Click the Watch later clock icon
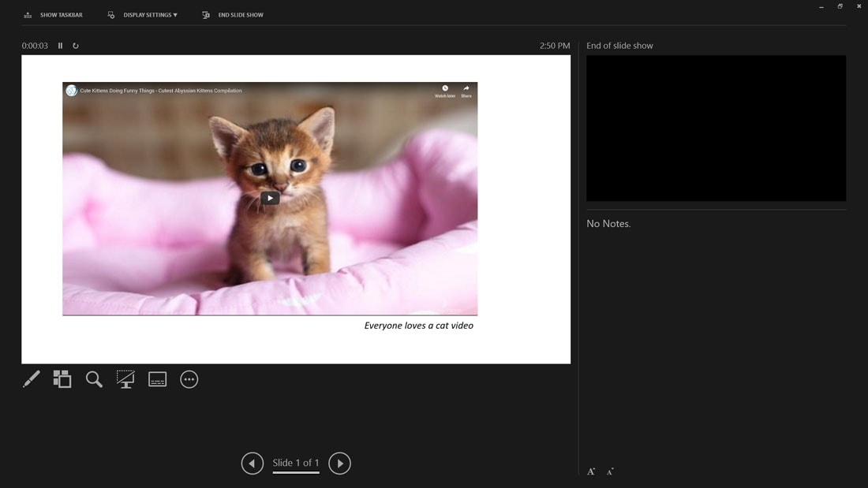 pos(445,91)
